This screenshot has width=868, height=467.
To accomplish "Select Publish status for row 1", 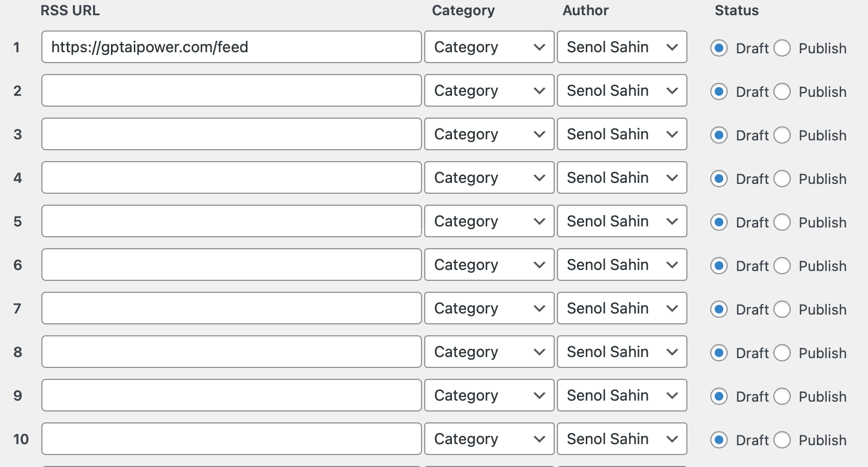I will [x=782, y=48].
